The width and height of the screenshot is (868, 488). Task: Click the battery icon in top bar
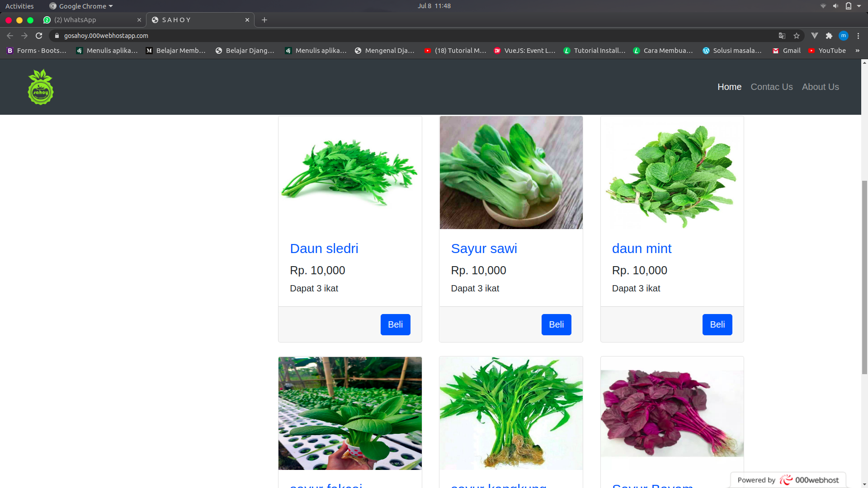[849, 6]
